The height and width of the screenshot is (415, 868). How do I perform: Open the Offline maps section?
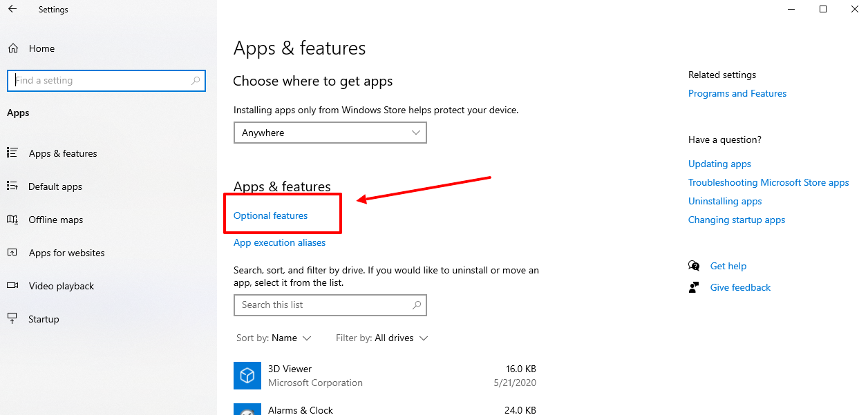point(12,220)
